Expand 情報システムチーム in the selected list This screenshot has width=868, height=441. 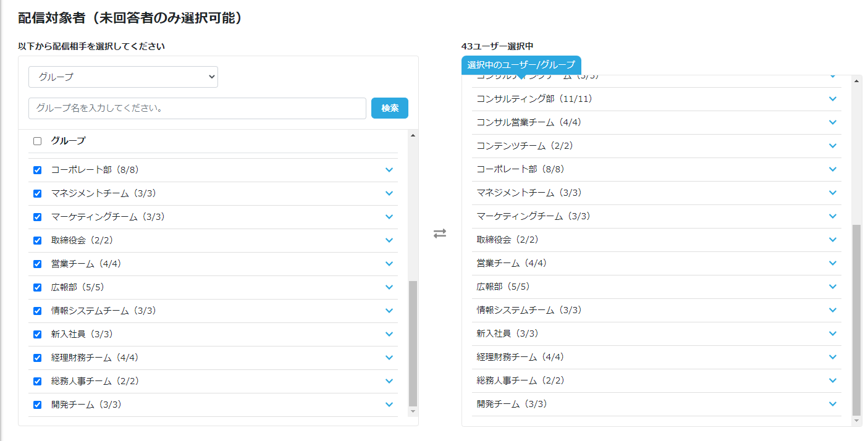click(x=833, y=310)
